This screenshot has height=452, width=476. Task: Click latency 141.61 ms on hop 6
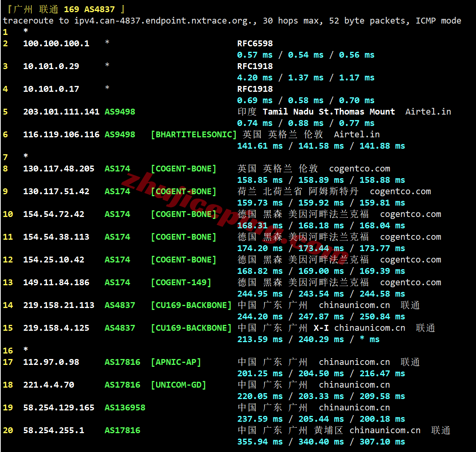click(260, 146)
